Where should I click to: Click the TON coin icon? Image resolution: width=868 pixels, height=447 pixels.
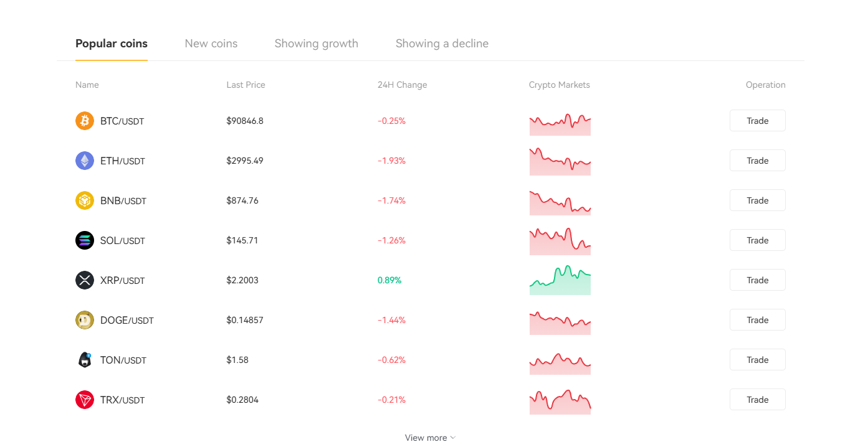(85, 360)
